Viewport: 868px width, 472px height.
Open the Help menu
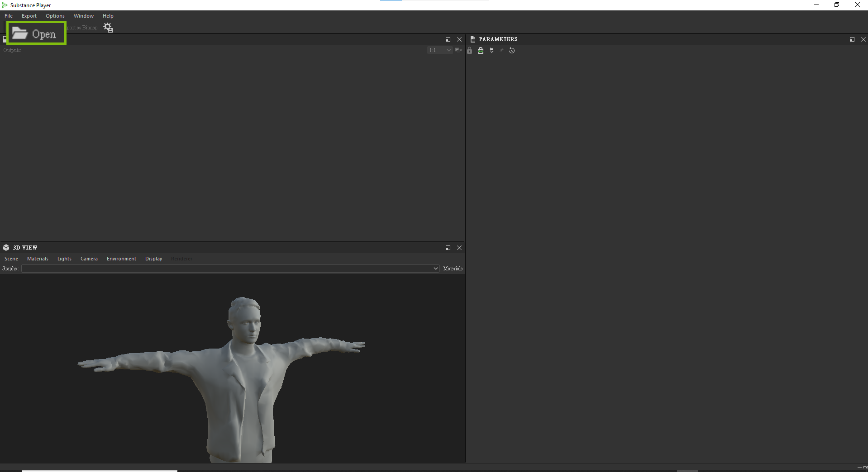click(x=108, y=16)
